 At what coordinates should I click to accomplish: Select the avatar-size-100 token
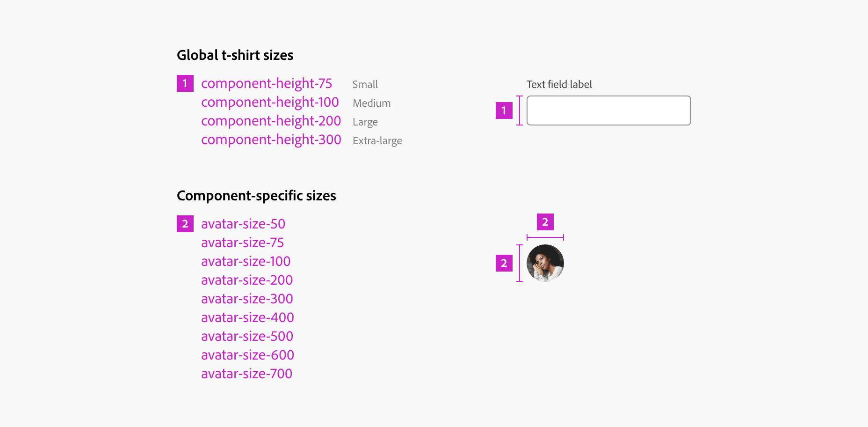coord(246,261)
